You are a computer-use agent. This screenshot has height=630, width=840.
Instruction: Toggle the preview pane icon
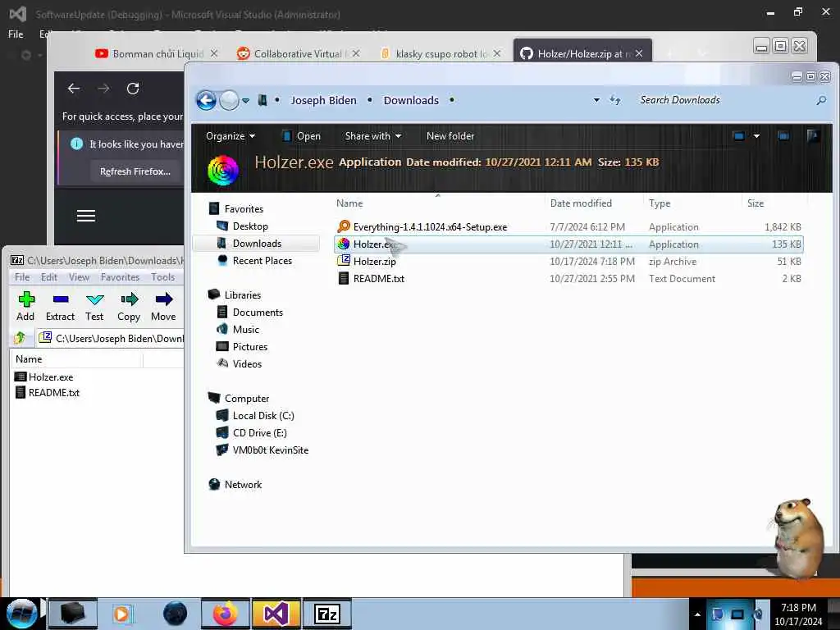click(x=783, y=136)
